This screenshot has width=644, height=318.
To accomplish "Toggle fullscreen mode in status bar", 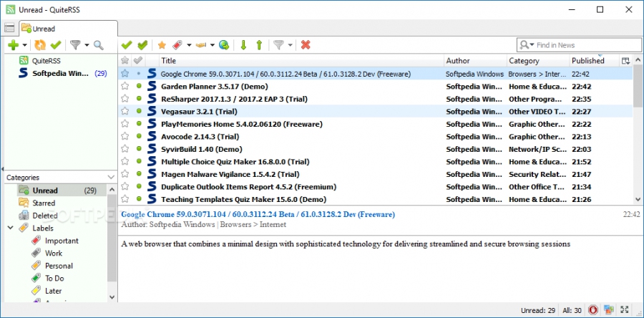I will [x=625, y=310].
